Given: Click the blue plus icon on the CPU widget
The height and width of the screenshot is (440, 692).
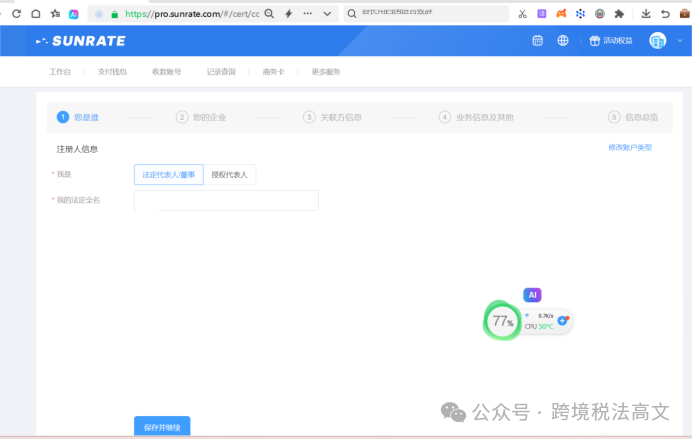Looking at the screenshot, I should [x=563, y=320].
